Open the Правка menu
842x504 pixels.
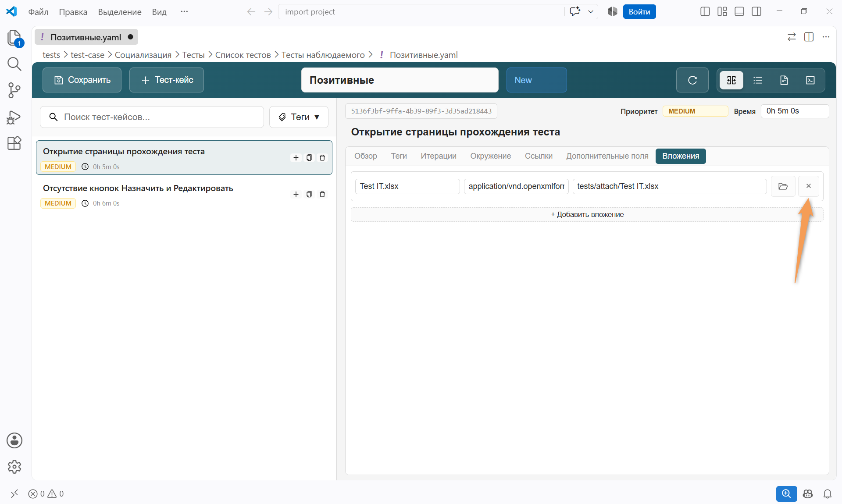[73, 12]
